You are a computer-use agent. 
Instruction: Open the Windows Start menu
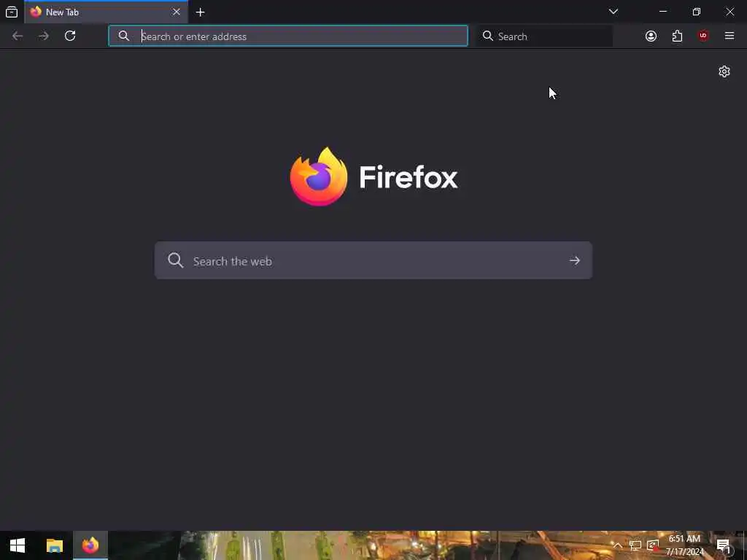pyautogui.click(x=18, y=545)
